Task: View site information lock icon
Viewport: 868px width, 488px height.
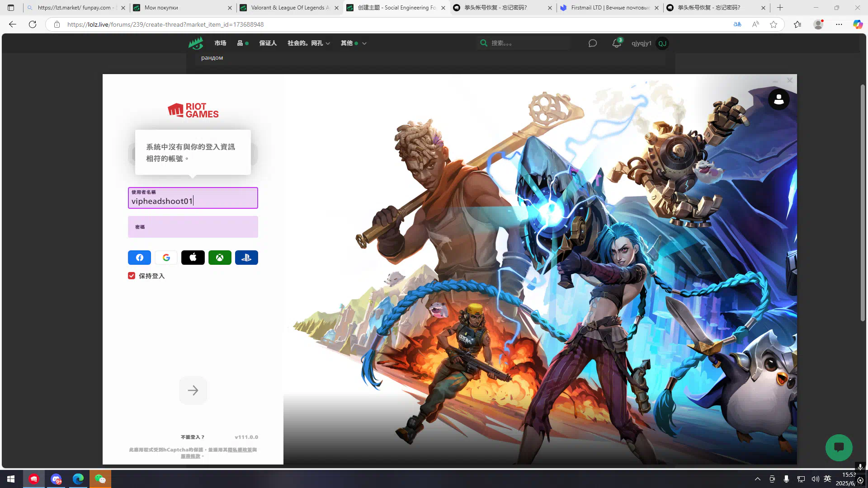Action: pyautogui.click(x=57, y=24)
